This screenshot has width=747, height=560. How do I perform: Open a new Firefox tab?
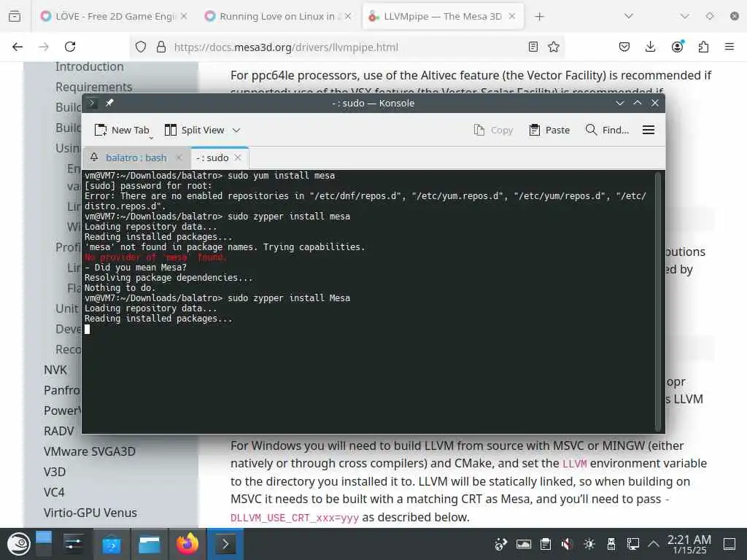(x=539, y=17)
